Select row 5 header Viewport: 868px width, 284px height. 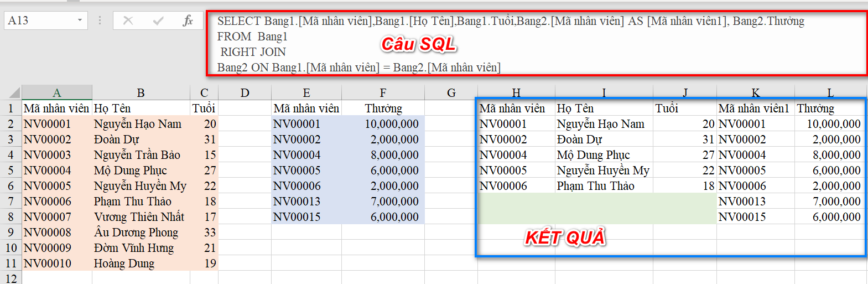[11, 170]
